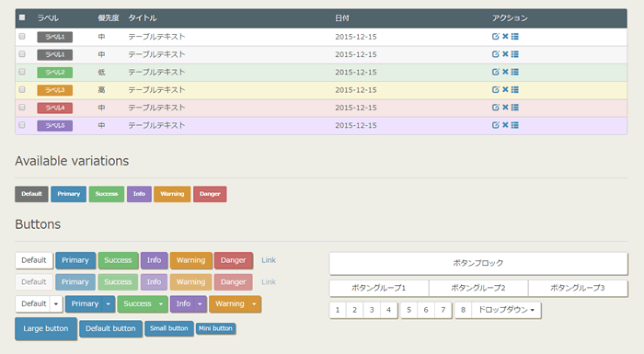
Task: Click number 8 in button toolbar
Action: click(x=464, y=310)
